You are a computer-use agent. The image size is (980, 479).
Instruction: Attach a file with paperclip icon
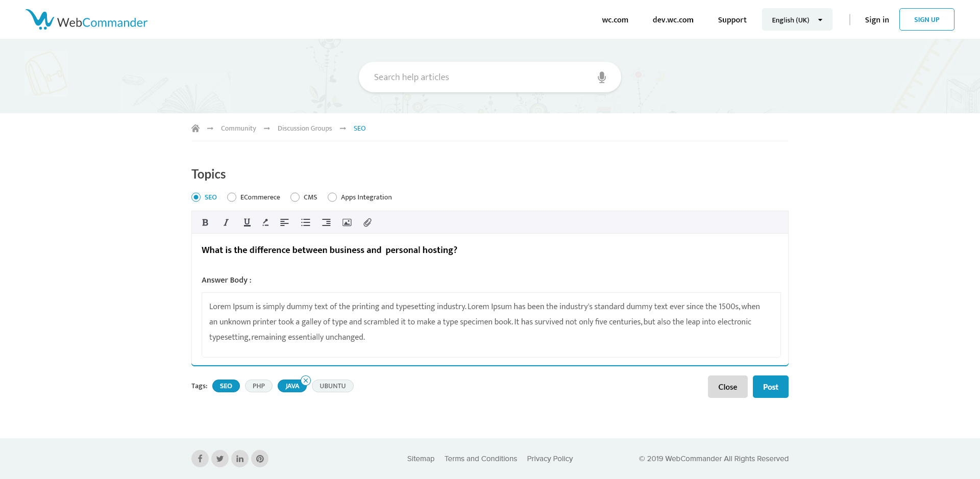click(x=367, y=222)
